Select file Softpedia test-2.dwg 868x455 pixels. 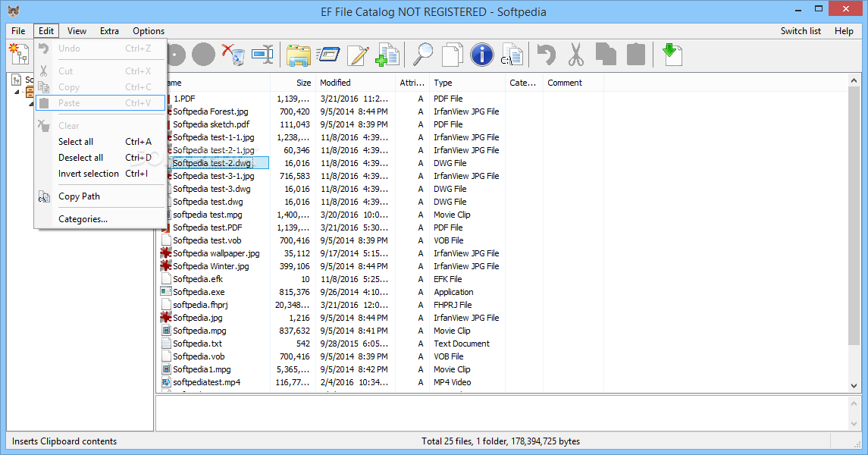pos(212,163)
